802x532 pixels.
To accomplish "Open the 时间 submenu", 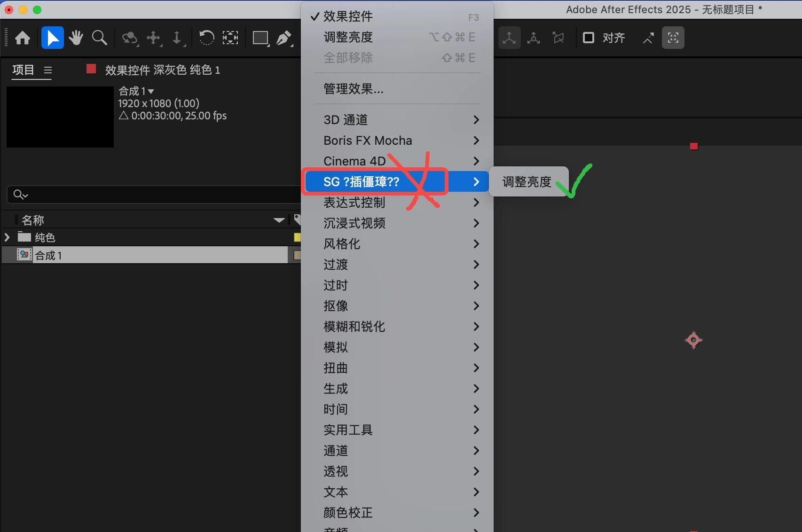I will pyautogui.click(x=397, y=409).
